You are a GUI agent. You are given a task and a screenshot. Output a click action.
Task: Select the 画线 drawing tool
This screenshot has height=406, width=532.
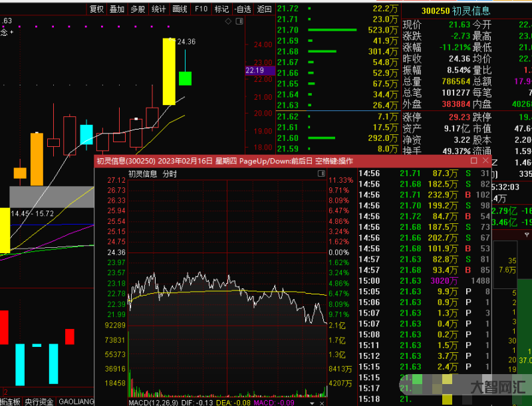pyautogui.click(x=180, y=9)
